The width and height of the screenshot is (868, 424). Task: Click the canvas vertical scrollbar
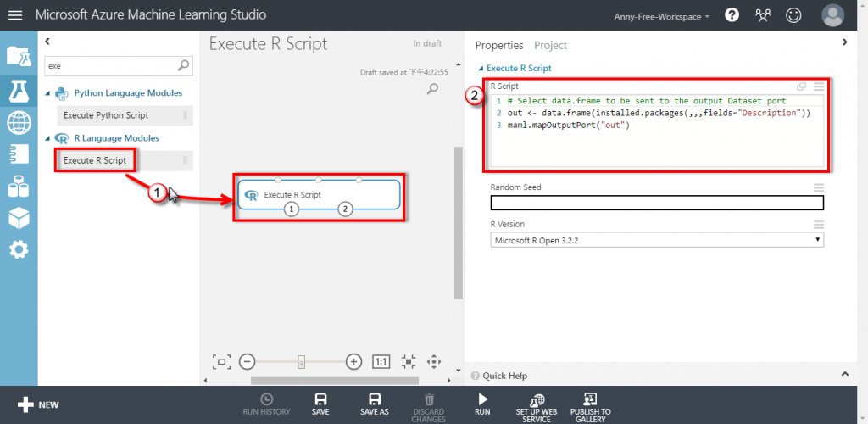[x=458, y=223]
